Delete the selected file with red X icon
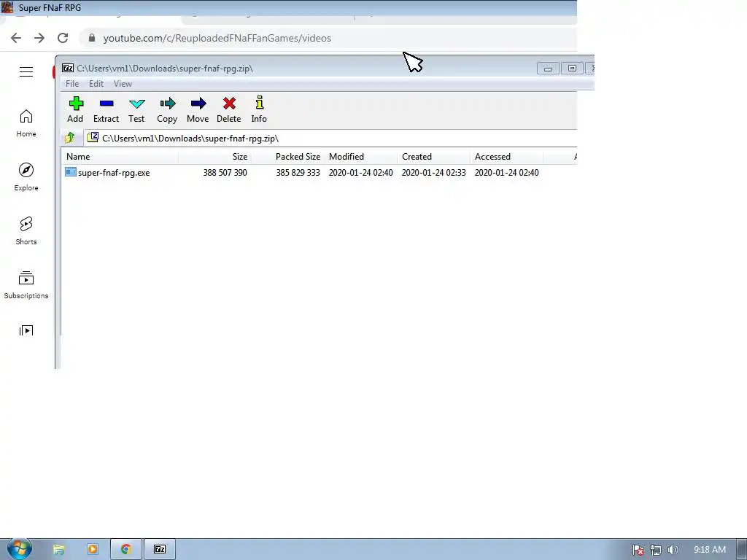747x560 pixels. pyautogui.click(x=228, y=110)
